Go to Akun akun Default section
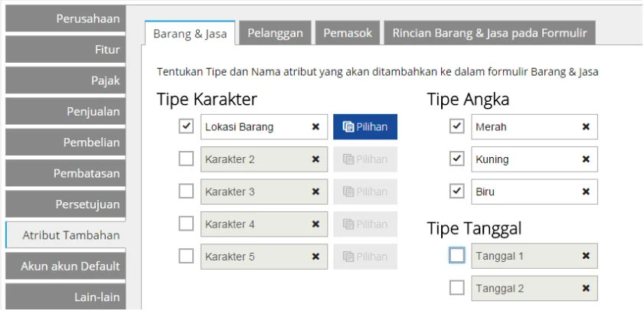The width and height of the screenshot is (644, 311). [x=65, y=267]
